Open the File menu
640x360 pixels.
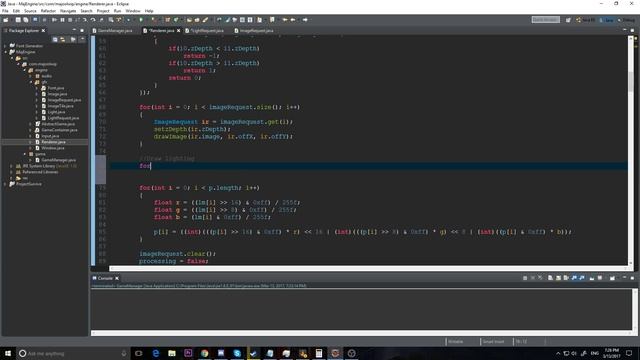tap(5, 11)
